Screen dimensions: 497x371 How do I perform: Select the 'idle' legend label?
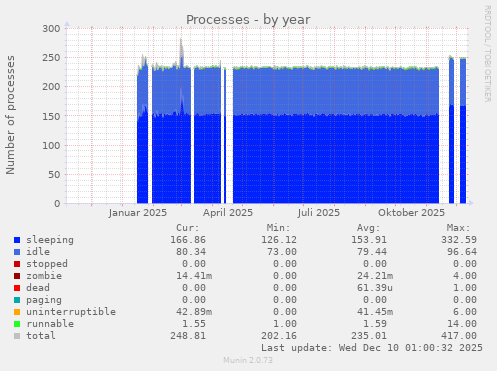38,252
